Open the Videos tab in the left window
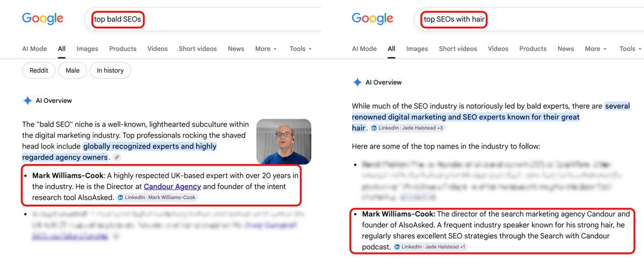Viewport: 644px width, 260px height. [x=158, y=49]
